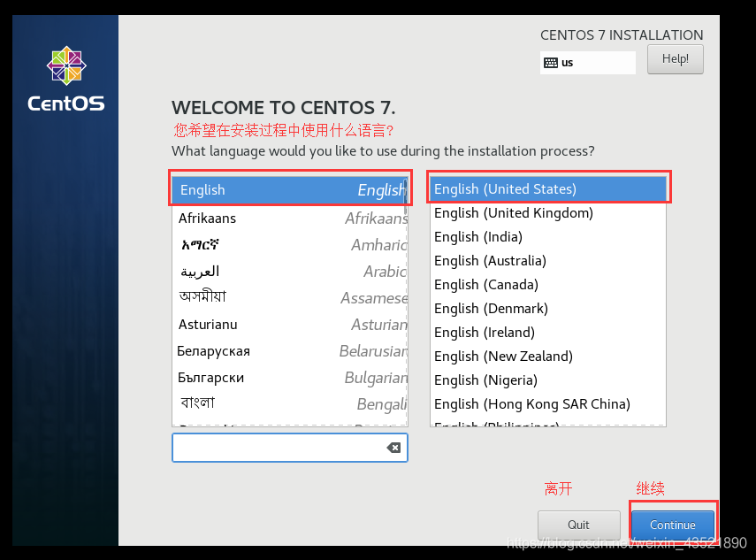Pick English (Denmark) locale
Viewport: 756px width, 560px height.
tap(548, 308)
